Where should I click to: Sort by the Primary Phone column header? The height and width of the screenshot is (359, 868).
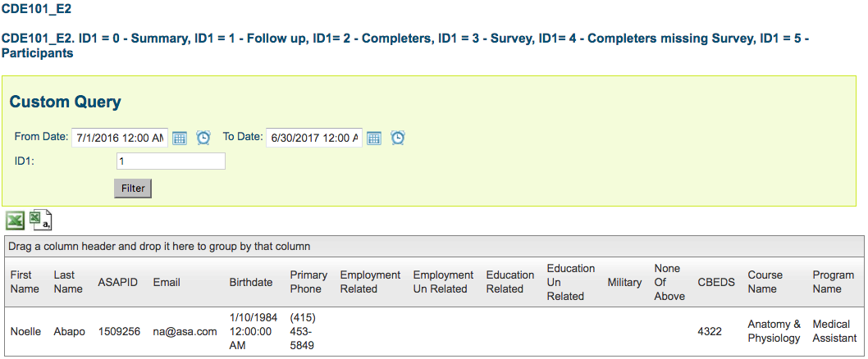[308, 282]
